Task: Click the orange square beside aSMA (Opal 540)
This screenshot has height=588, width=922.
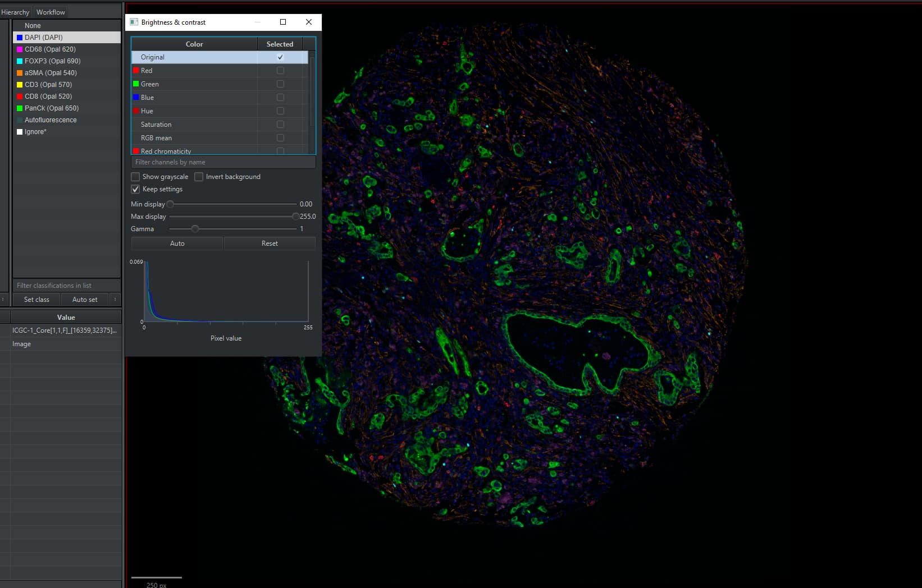Action: click(20, 72)
